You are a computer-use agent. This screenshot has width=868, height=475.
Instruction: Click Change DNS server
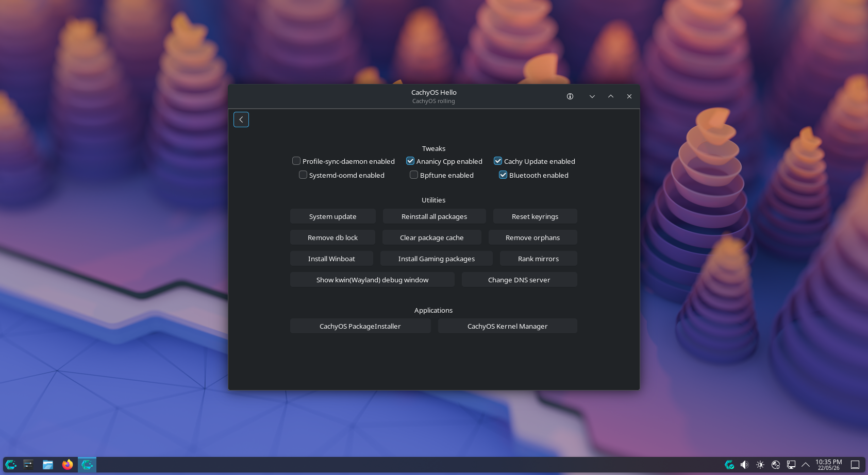tap(520, 280)
